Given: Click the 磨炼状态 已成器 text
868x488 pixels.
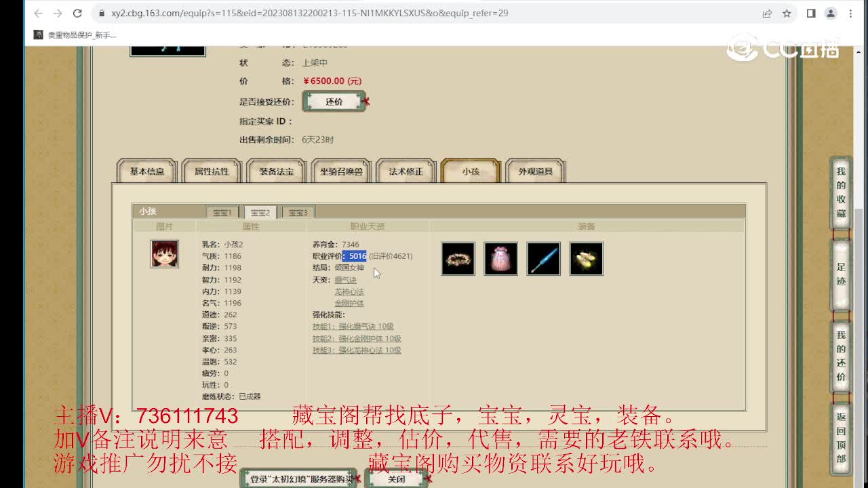Looking at the screenshot, I should [231, 396].
